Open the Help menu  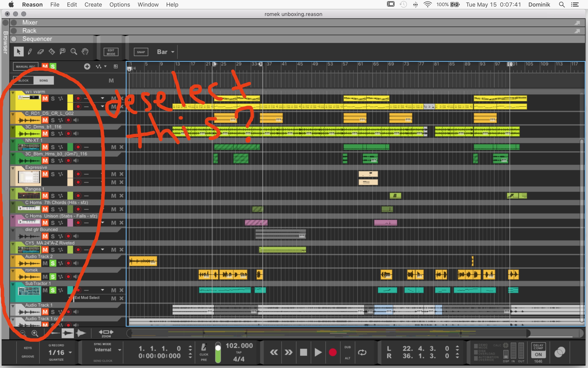(x=172, y=5)
